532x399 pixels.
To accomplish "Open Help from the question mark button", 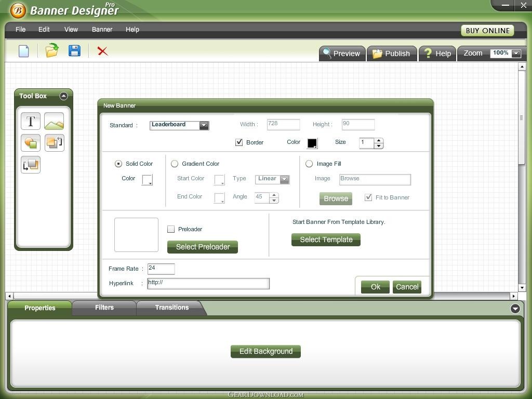I will pos(437,54).
